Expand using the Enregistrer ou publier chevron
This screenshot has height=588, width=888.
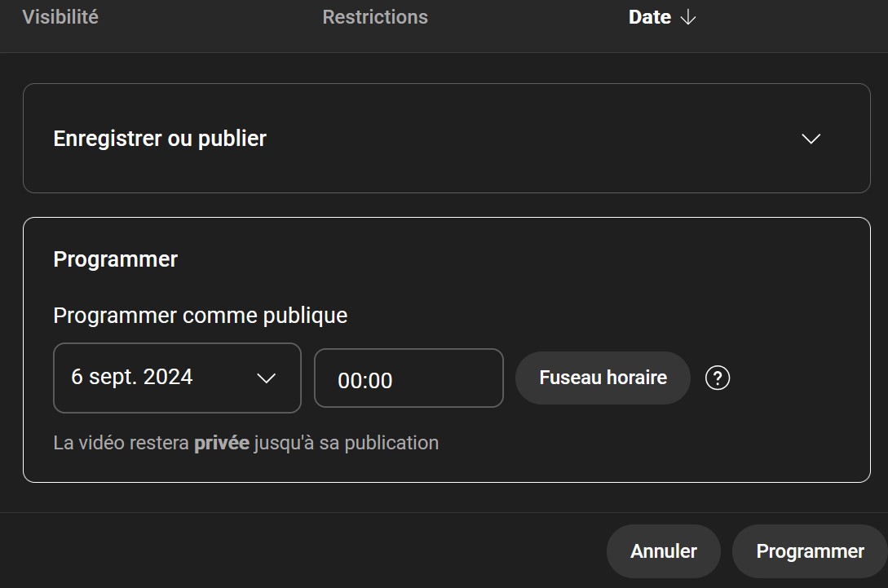pos(811,139)
